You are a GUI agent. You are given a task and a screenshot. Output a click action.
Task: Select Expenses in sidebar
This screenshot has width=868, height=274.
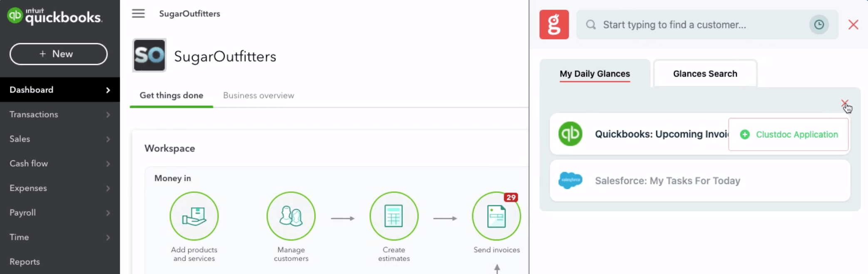coord(60,188)
